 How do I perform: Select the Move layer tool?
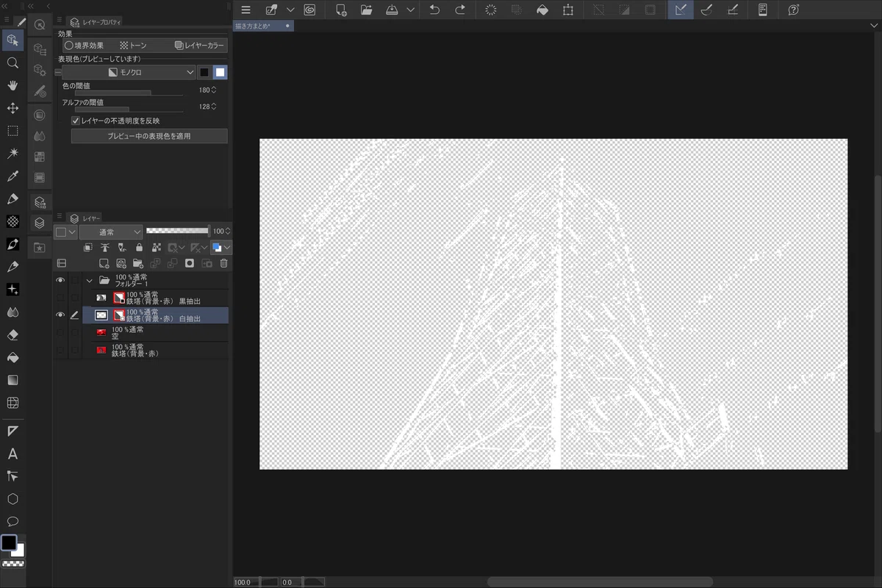[x=12, y=108]
